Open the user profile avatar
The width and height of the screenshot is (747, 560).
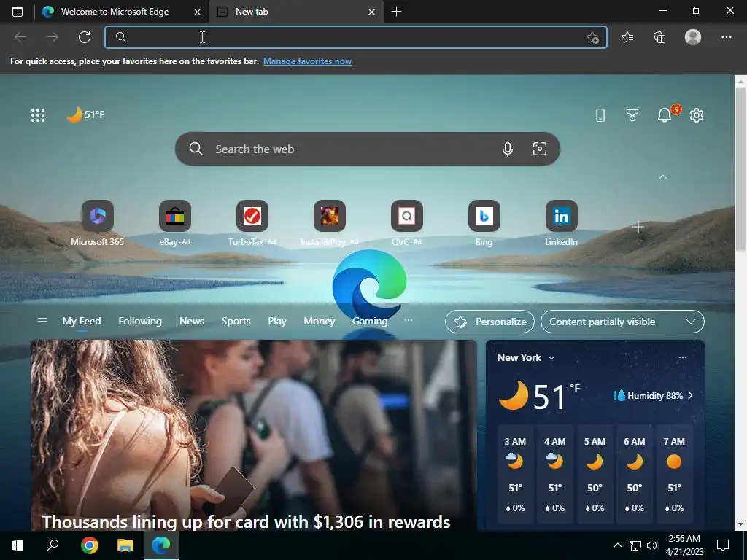point(693,37)
